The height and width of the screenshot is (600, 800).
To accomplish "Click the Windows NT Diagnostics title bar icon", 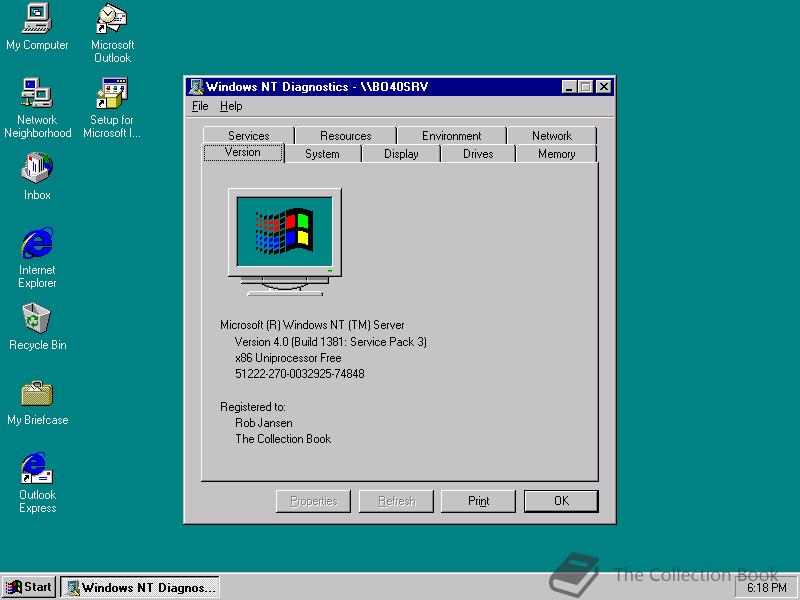I will (x=195, y=87).
